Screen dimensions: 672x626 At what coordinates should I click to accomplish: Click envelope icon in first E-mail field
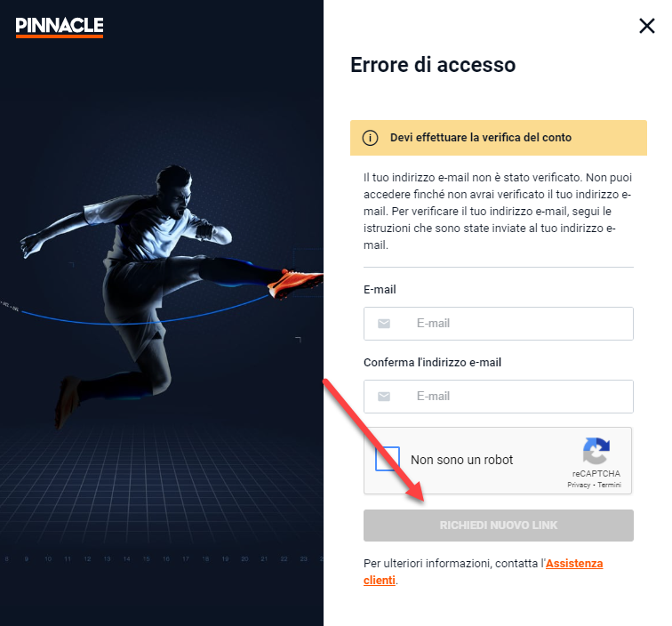click(384, 324)
